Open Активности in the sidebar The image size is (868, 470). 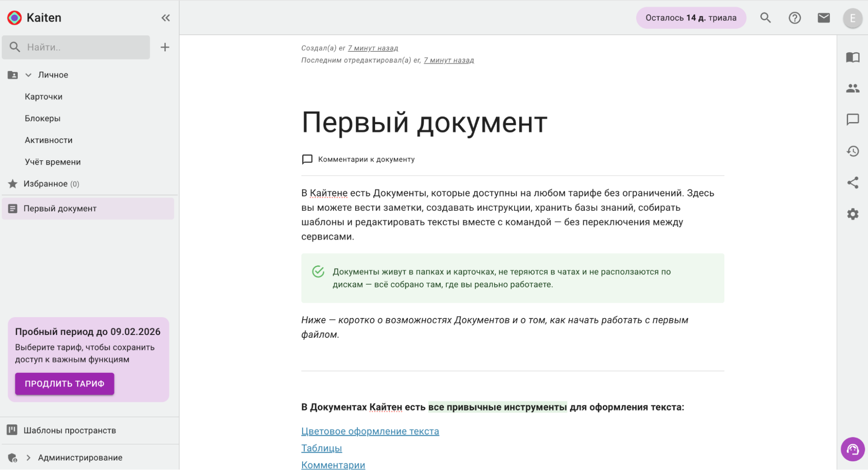[49, 140]
